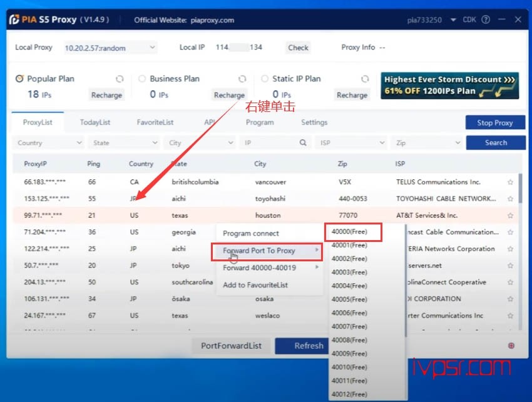The height and width of the screenshot is (402, 532).
Task: Open the Settings tab
Action: (x=314, y=123)
